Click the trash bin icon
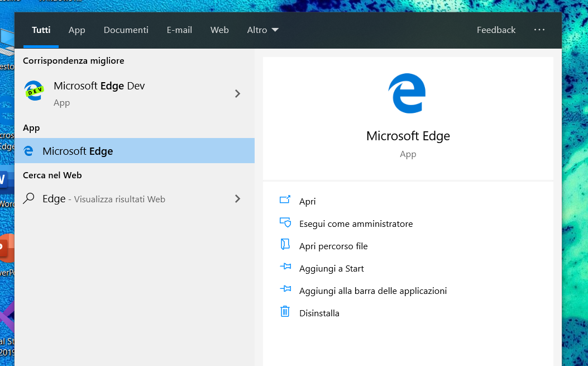Image resolution: width=588 pixels, height=366 pixels. pos(285,311)
